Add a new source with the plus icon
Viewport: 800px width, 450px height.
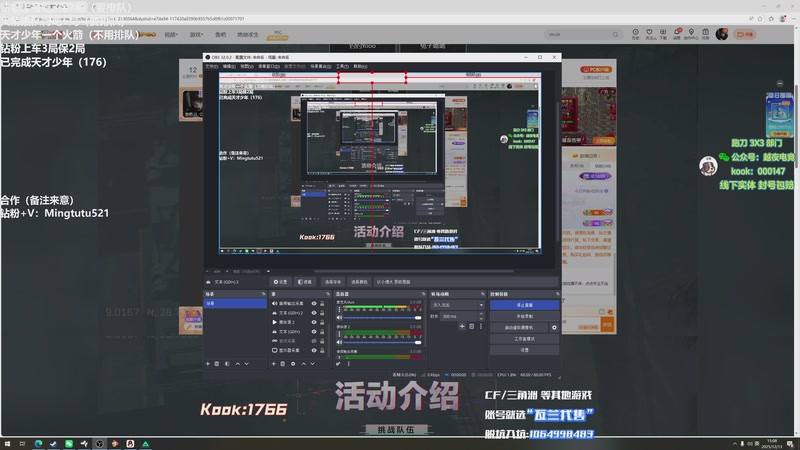273,364
